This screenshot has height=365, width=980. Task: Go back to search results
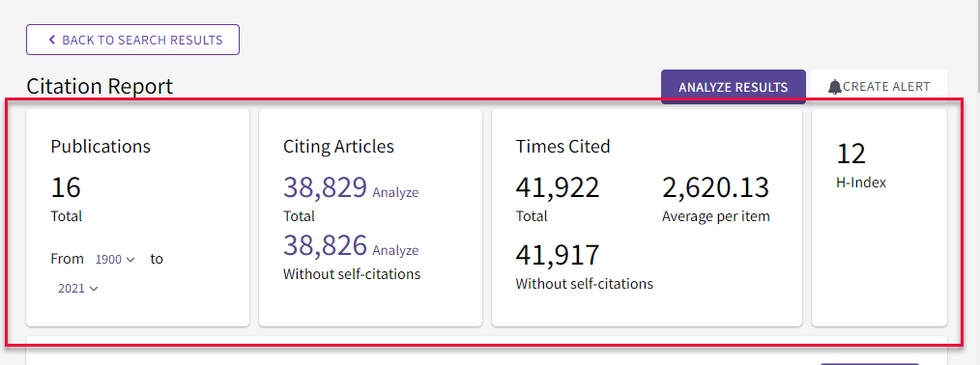point(132,40)
